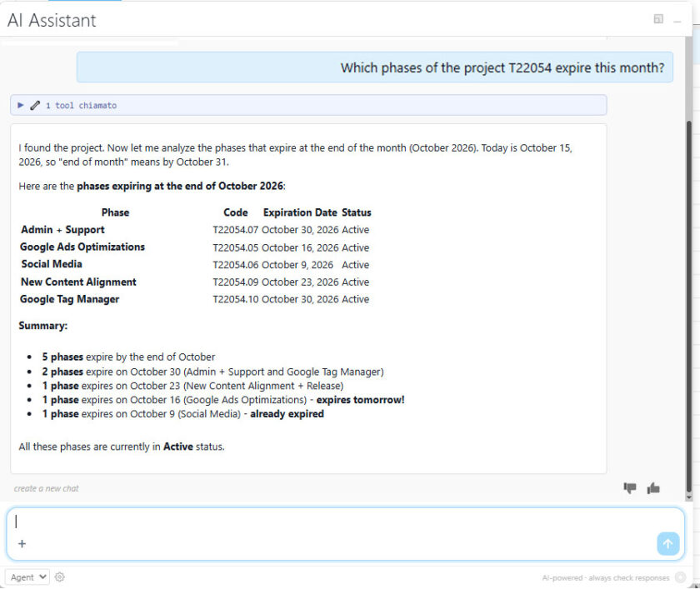Click the 'expires tomorrow!' bold text

coord(360,400)
